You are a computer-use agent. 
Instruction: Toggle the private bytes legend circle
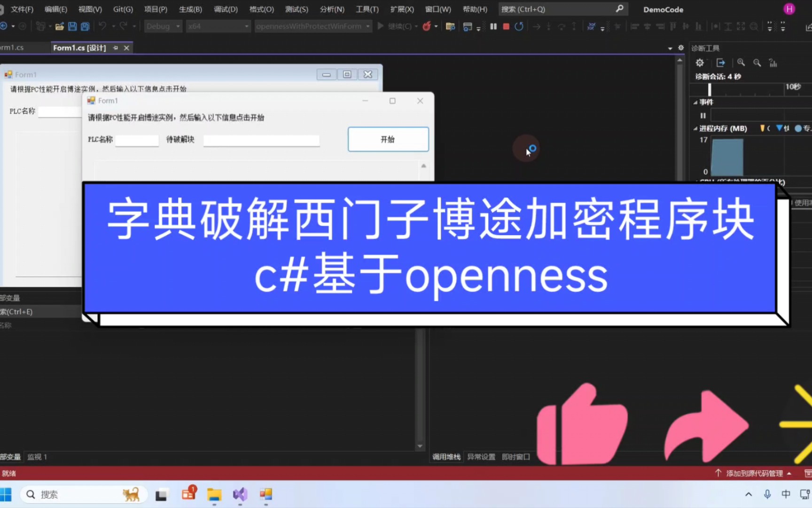click(798, 128)
